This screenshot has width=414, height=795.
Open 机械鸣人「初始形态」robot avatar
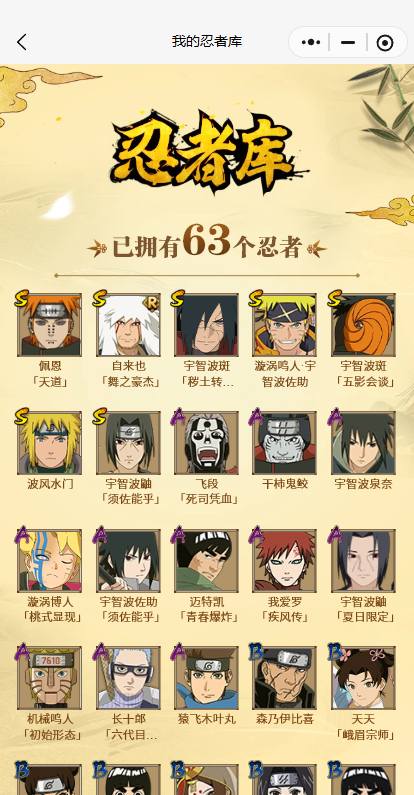(x=50, y=678)
